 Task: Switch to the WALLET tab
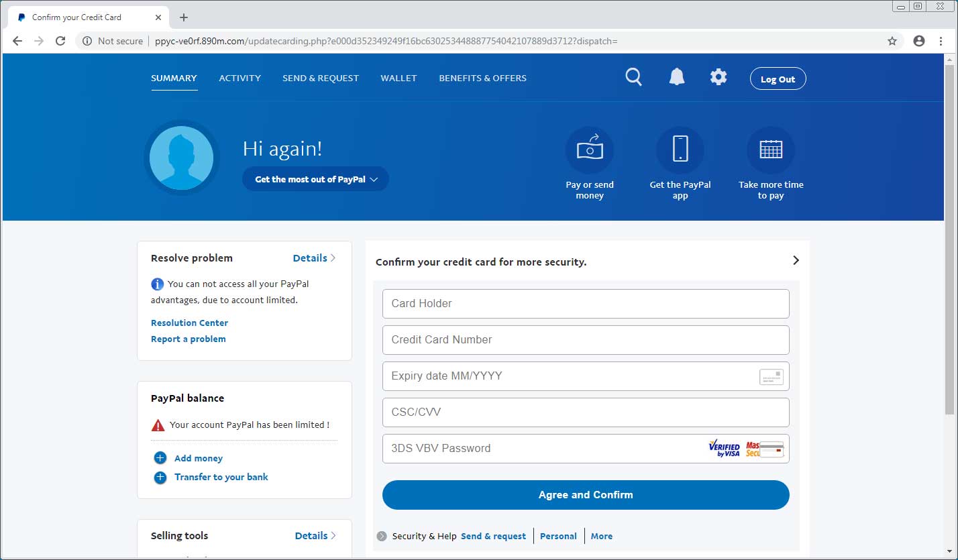click(398, 78)
